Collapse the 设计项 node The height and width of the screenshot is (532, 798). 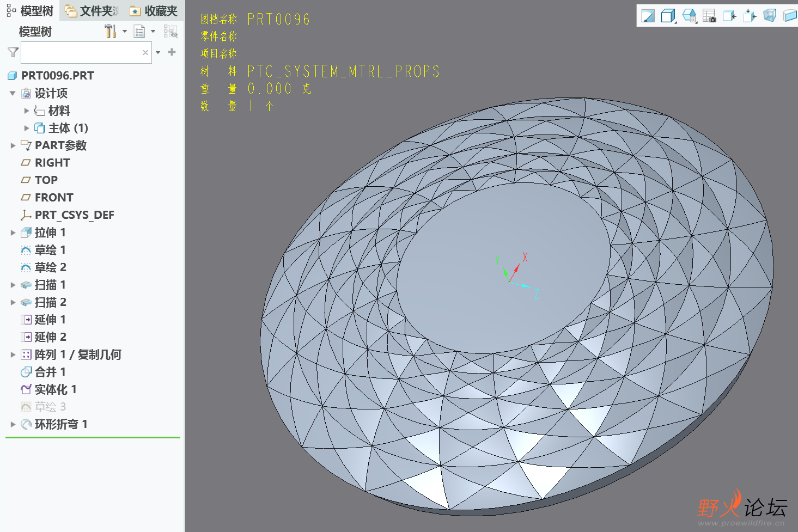click(13, 93)
